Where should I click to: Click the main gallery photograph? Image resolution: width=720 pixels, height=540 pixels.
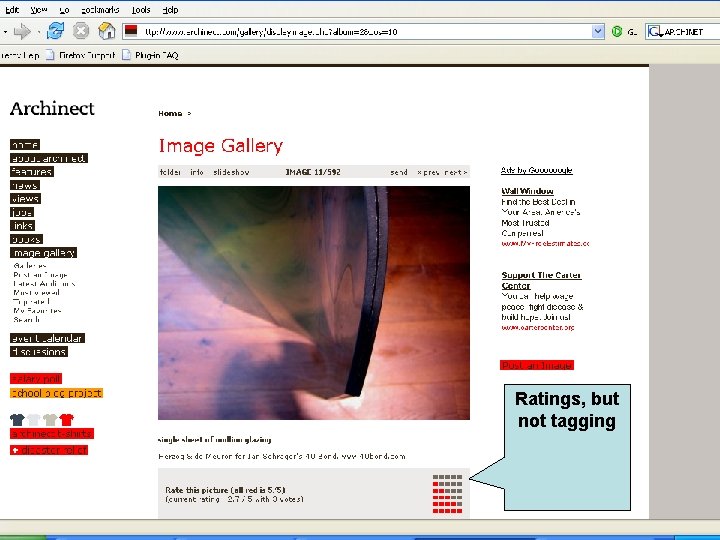314,303
